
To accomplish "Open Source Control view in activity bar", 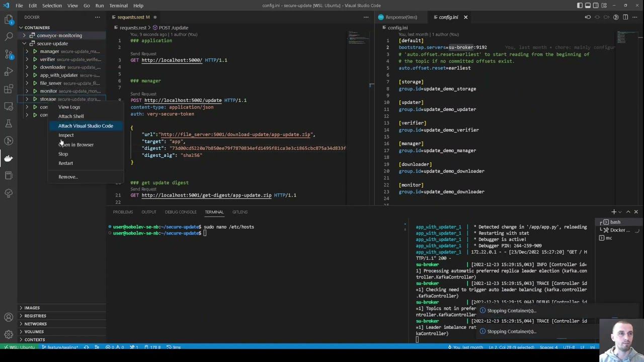I will tap(9, 54).
